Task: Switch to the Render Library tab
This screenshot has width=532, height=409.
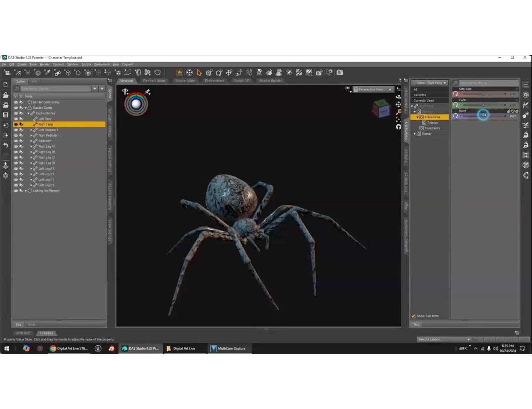Action: click(154, 81)
